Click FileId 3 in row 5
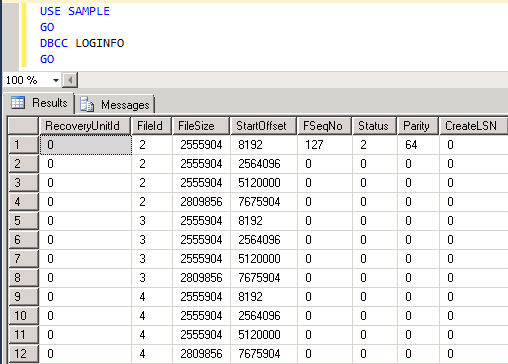The image size is (508, 364). tap(152, 221)
